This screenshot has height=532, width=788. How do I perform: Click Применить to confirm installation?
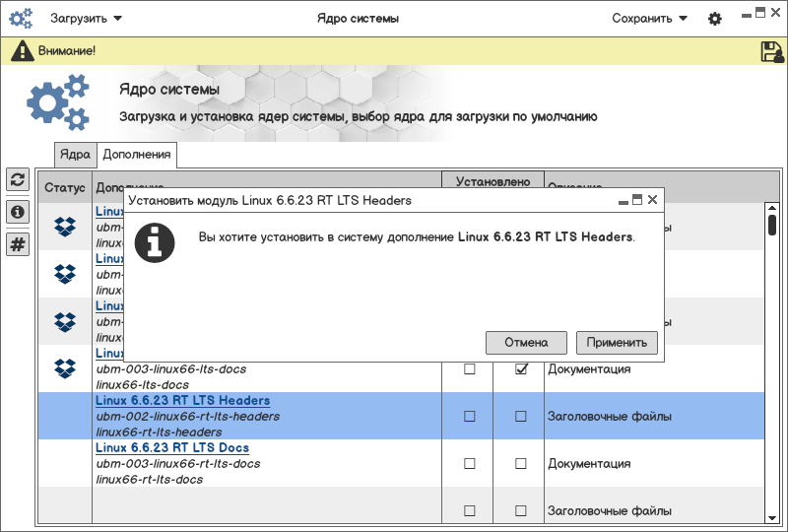(617, 343)
